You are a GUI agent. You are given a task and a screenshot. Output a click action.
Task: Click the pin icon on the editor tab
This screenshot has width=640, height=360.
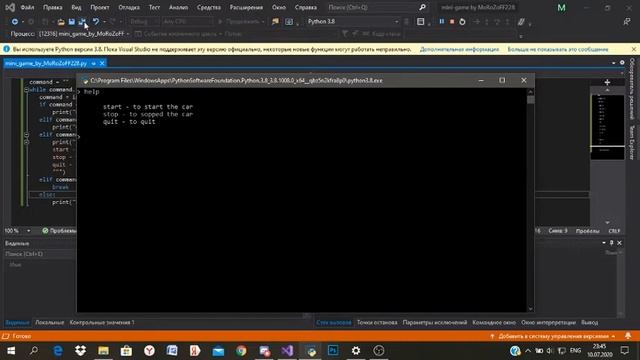pyautogui.click(x=93, y=63)
